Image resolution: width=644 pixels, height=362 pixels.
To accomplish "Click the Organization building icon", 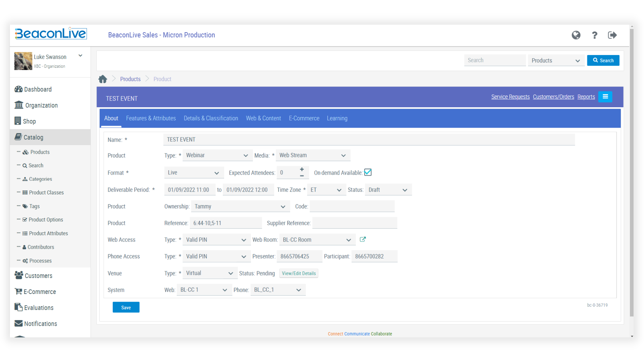I will 19,105.
